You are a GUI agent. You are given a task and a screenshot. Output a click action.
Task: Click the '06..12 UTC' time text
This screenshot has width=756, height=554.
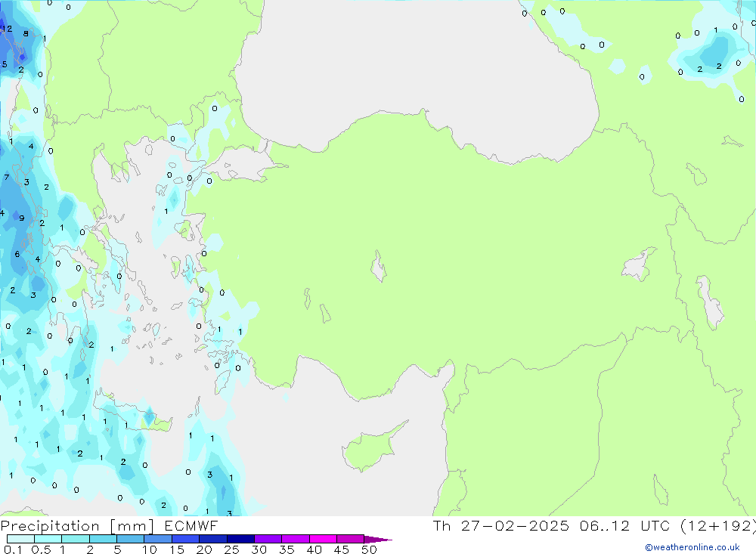click(x=625, y=526)
